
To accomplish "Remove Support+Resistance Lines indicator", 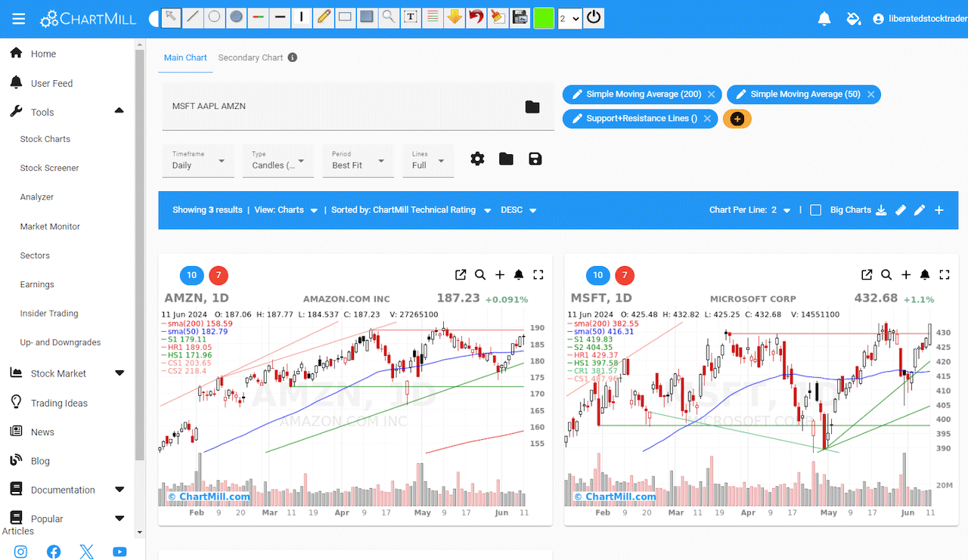I will 707,119.
